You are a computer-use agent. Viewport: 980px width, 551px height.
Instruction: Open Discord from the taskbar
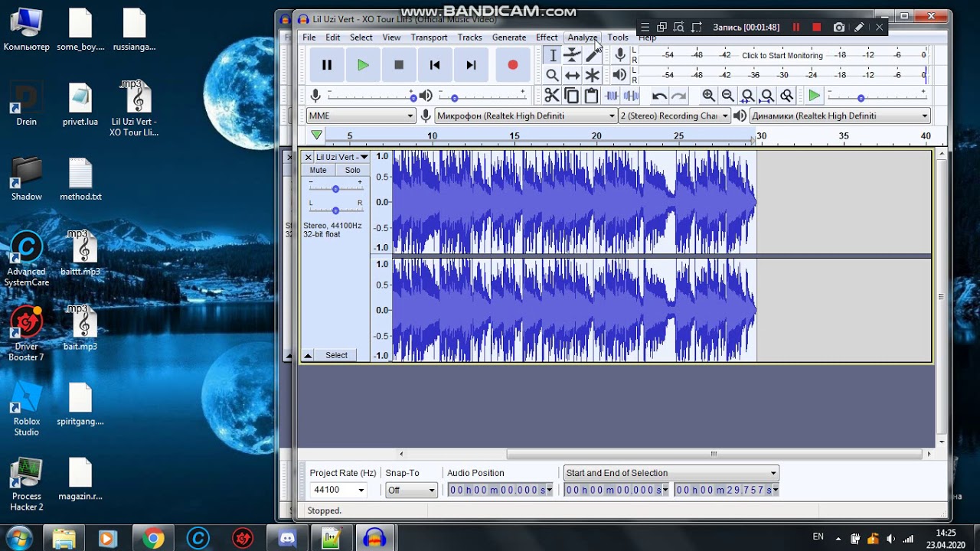(288, 539)
